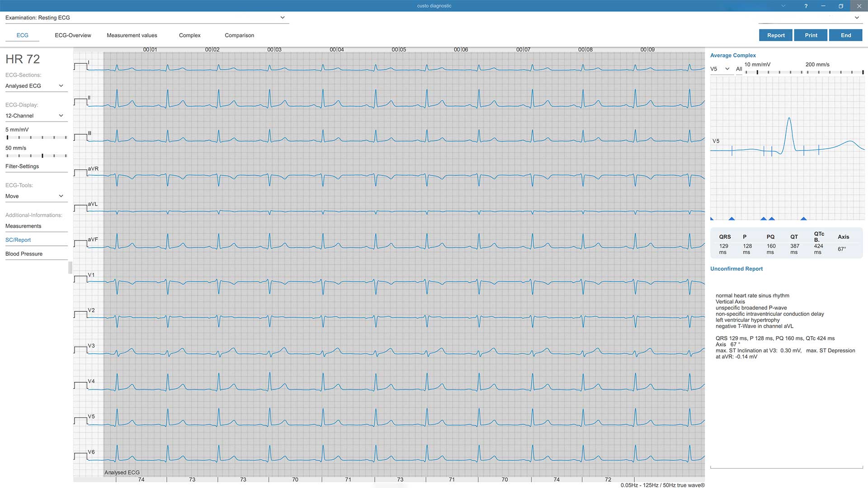Click the End button

click(846, 35)
